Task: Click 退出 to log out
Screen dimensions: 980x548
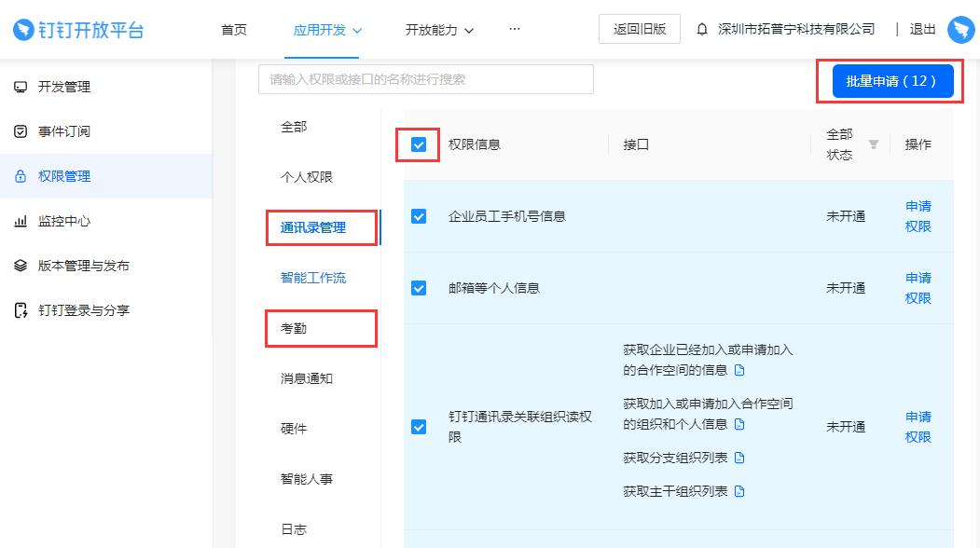Action: pyautogui.click(x=922, y=30)
